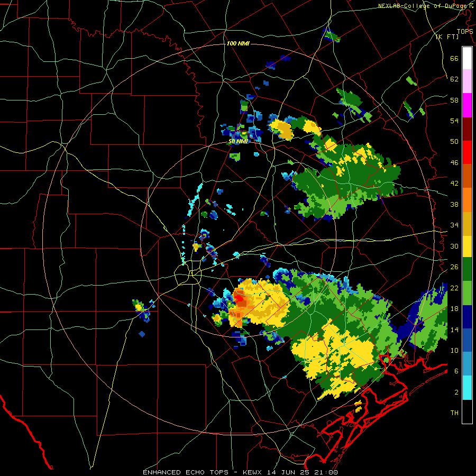Click the "66" legend value
This screenshot has height=476, width=476.
click(454, 59)
